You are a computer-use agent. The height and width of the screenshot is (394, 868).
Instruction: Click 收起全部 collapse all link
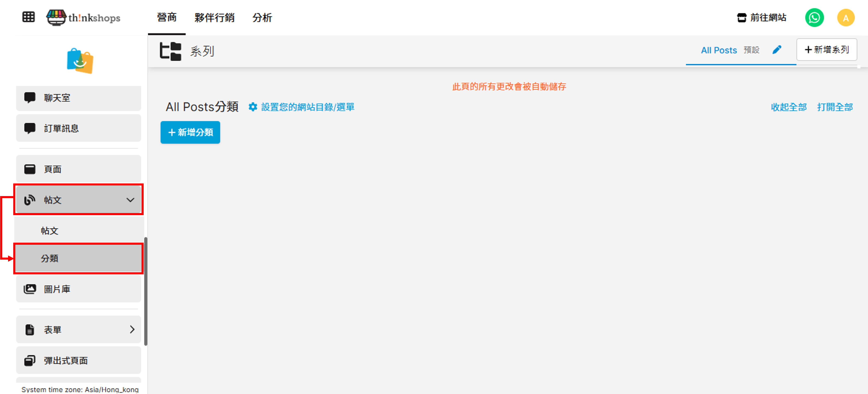pyautogui.click(x=788, y=107)
